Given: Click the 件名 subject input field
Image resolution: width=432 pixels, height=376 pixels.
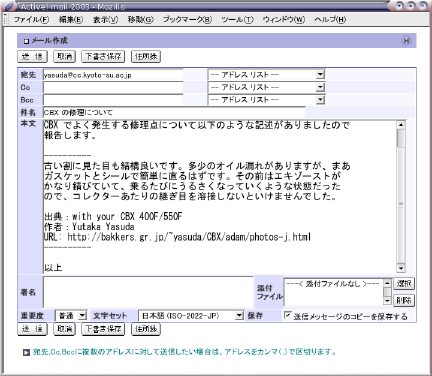Looking at the screenshot, I should pyautogui.click(x=174, y=112).
